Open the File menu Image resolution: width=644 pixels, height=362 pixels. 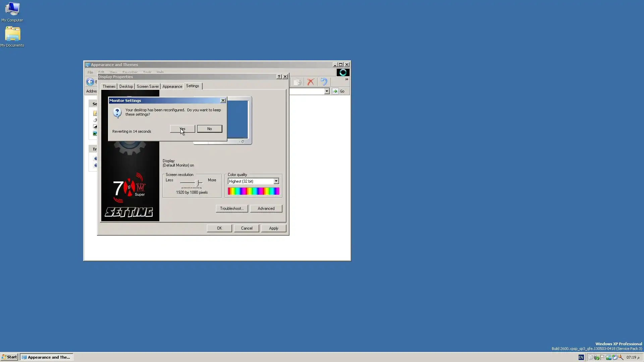click(x=90, y=72)
